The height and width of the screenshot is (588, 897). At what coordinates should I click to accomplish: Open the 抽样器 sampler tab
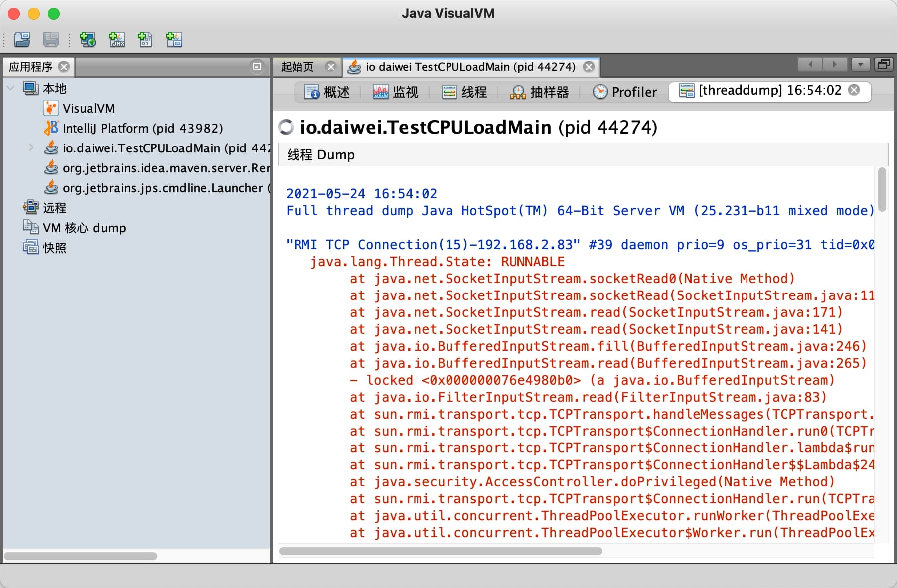(540, 92)
